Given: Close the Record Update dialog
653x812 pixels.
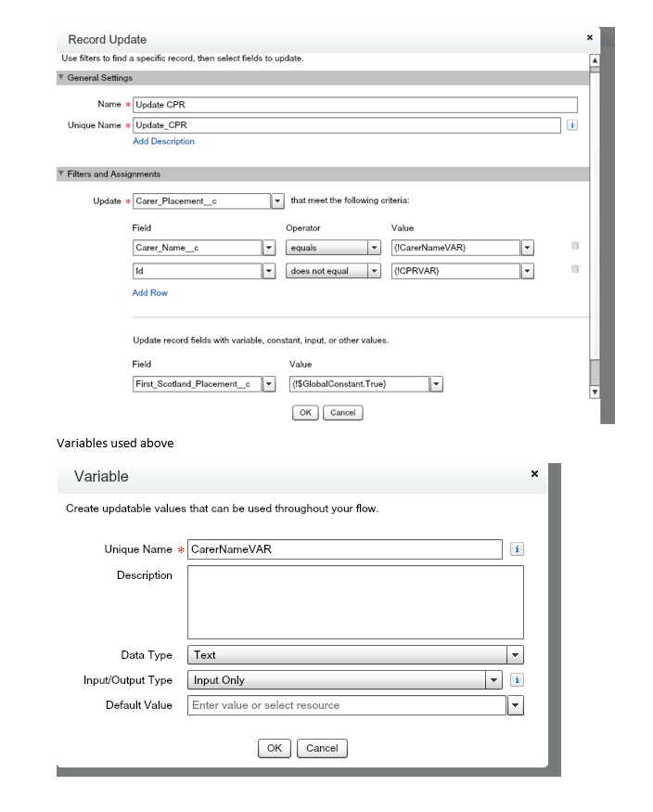Looking at the screenshot, I should click(x=589, y=38).
